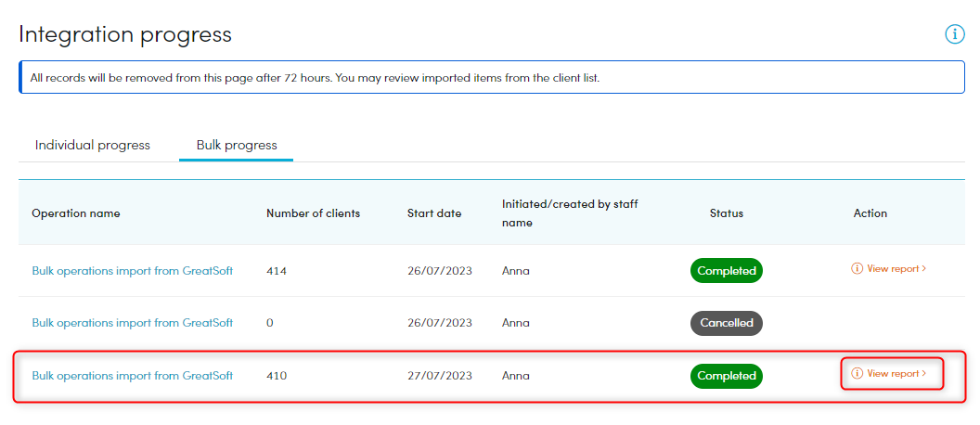This screenshot has width=980, height=425.
Task: Click the Operation name column header
Action: [75, 213]
